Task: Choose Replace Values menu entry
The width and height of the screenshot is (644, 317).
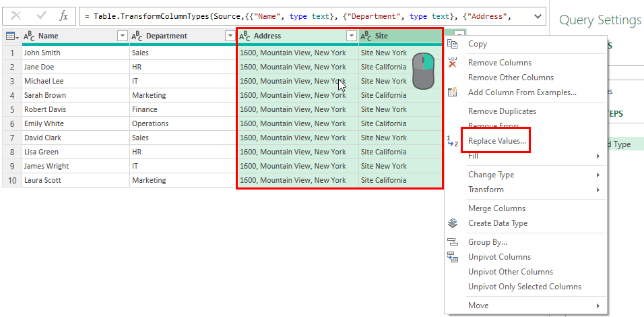Action: coord(497,141)
